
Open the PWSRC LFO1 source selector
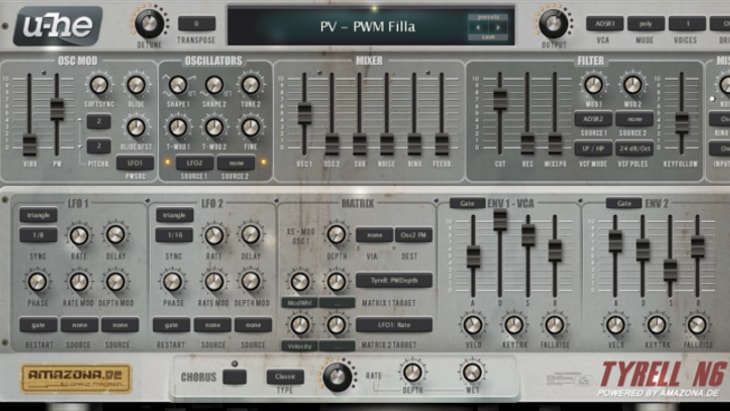(x=135, y=163)
